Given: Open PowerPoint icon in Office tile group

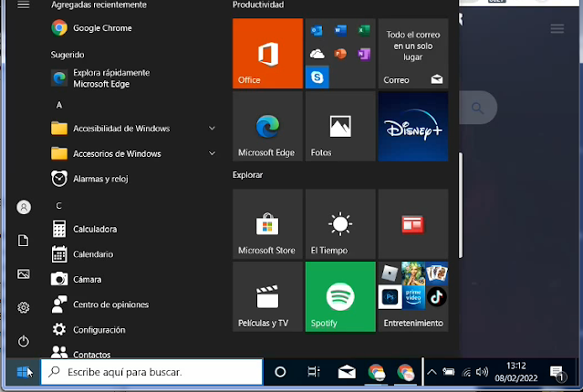Looking at the screenshot, I should coord(340,54).
